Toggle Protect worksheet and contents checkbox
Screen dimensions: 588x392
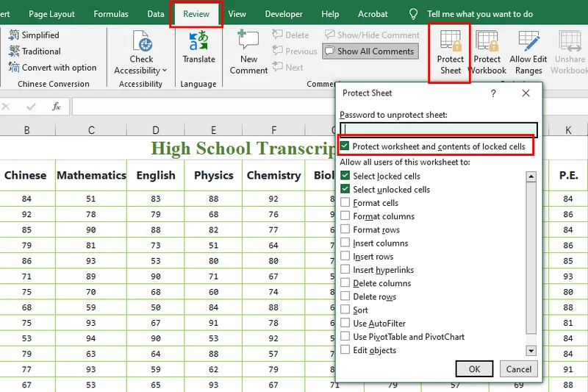click(345, 146)
